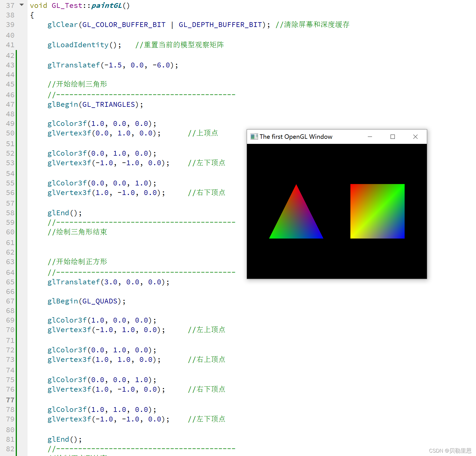
Task: Click glVertex3f on line 79
Action: (x=108, y=419)
